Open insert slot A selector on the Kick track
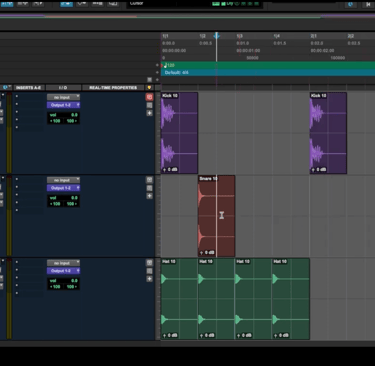Image resolution: width=375 pixels, height=366 pixels. click(17, 97)
